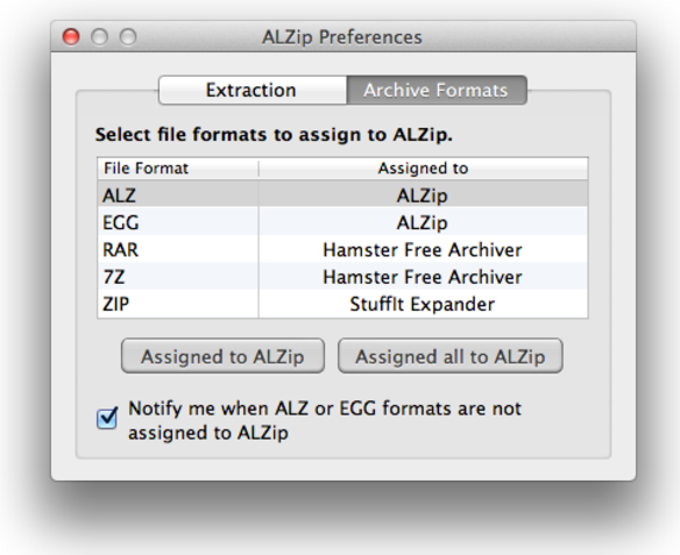Click the minimize window button
The width and height of the screenshot is (680, 555).
point(99,37)
